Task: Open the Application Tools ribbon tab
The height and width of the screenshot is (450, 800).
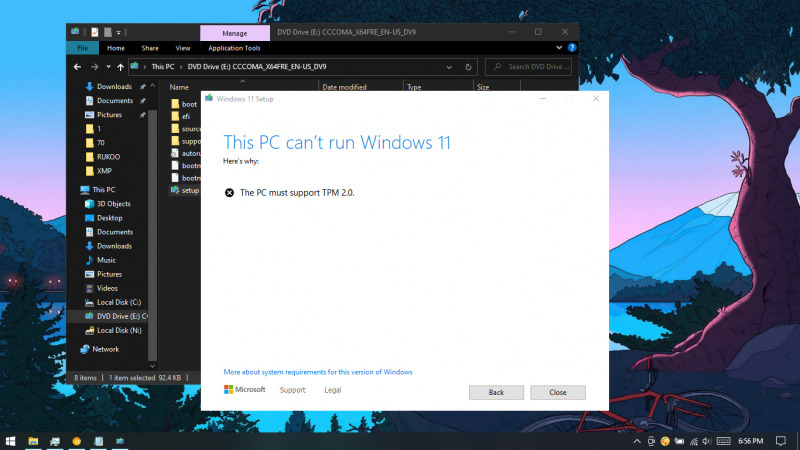Action: pos(234,48)
